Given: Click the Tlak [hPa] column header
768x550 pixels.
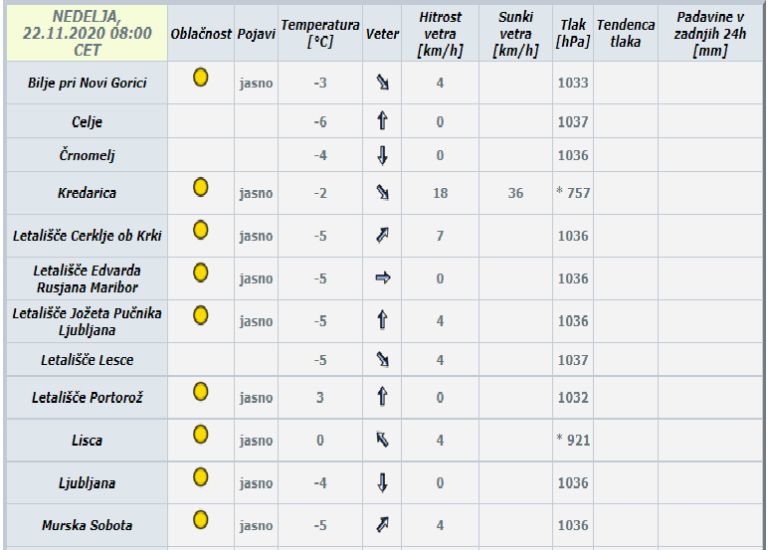Looking at the screenshot, I should coord(573,33).
